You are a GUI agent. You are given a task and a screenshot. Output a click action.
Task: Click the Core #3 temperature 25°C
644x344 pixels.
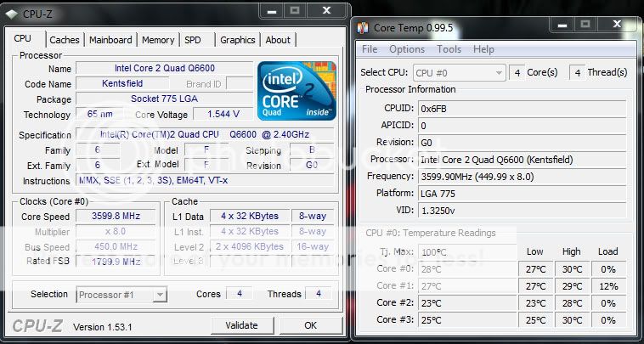tap(467, 319)
